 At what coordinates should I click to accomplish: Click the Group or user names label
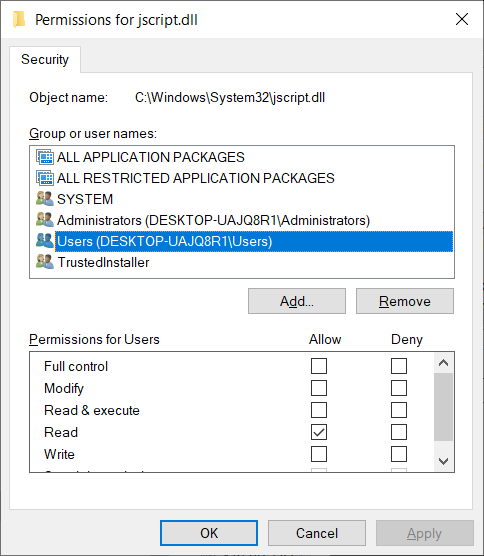[93, 134]
